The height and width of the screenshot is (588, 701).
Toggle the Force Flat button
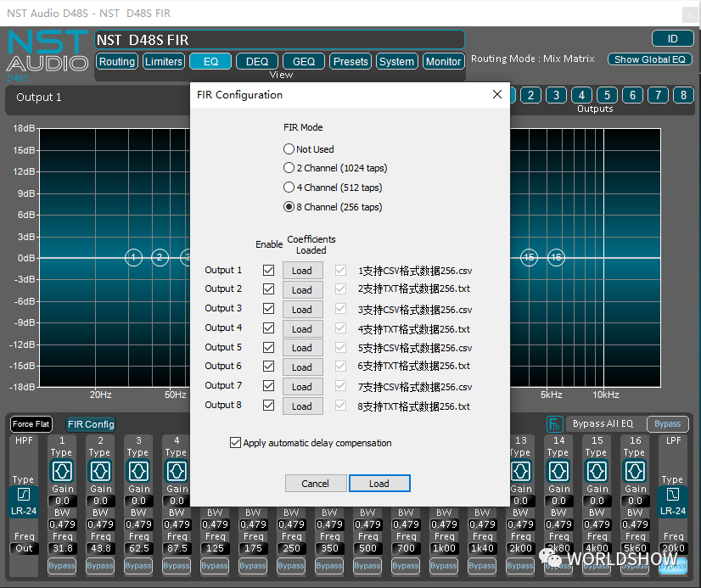point(31,424)
